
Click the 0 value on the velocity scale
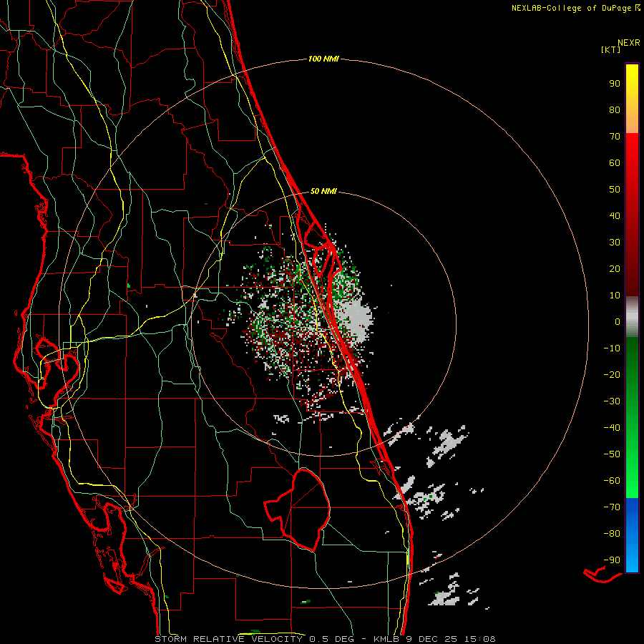click(x=618, y=321)
